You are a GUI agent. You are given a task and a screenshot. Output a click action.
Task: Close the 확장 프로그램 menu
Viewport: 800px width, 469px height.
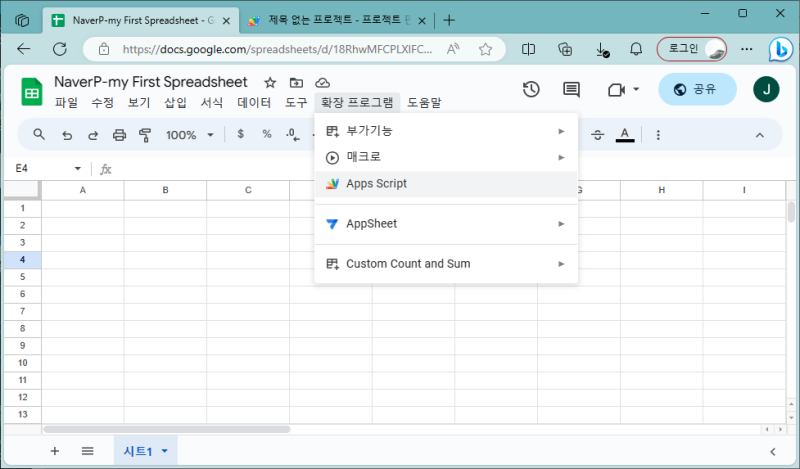pyautogui.click(x=357, y=103)
